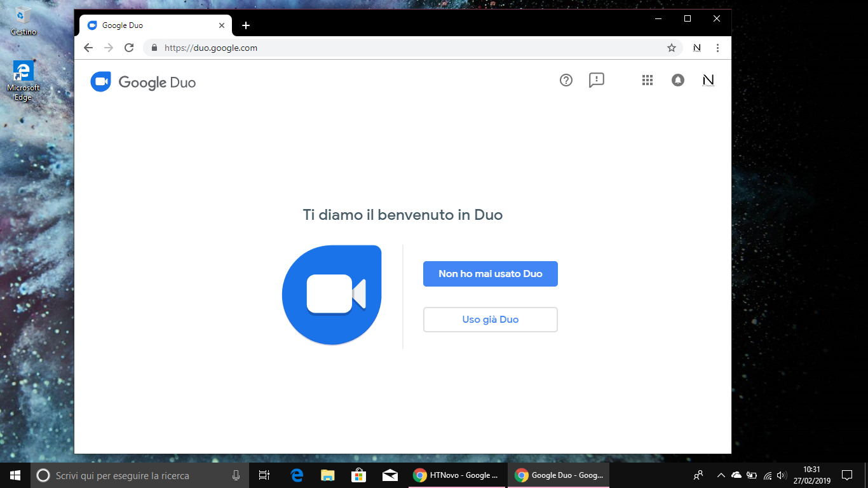Viewport: 868px width, 488px height.
Task: Click 'Ti diamo il benvenuto in Duo' heading
Action: 403,215
